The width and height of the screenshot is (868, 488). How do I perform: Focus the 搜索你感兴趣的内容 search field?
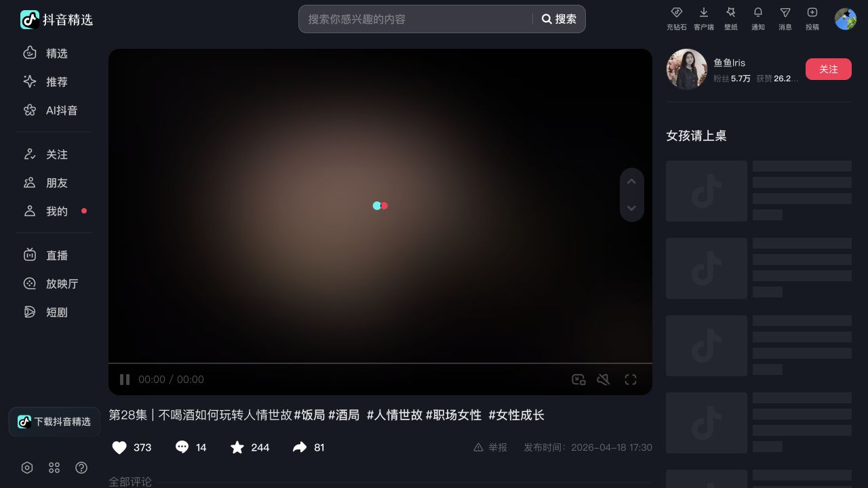click(417, 19)
